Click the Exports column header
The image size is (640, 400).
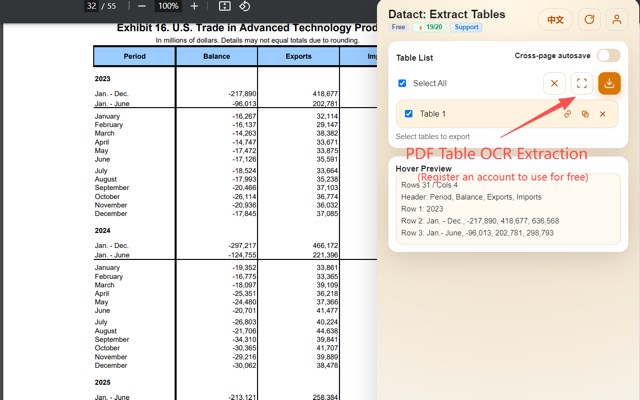pyautogui.click(x=298, y=56)
